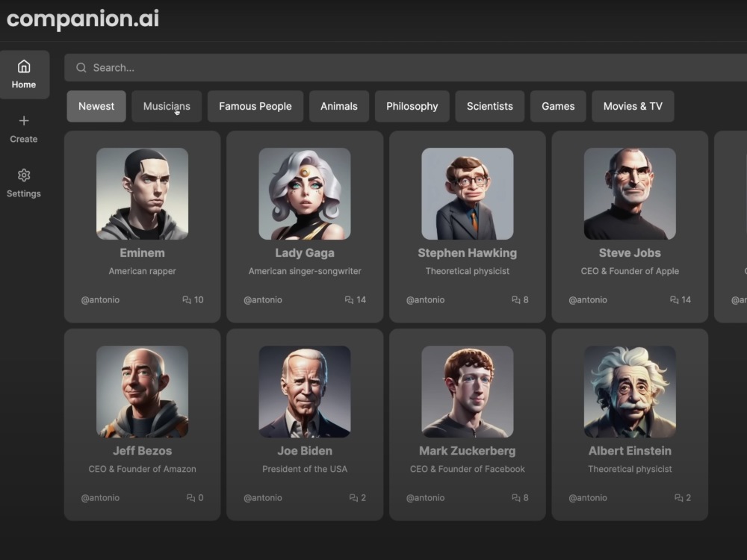Click @antonio on the Joe Biden card
The height and width of the screenshot is (560, 747).
tap(263, 497)
